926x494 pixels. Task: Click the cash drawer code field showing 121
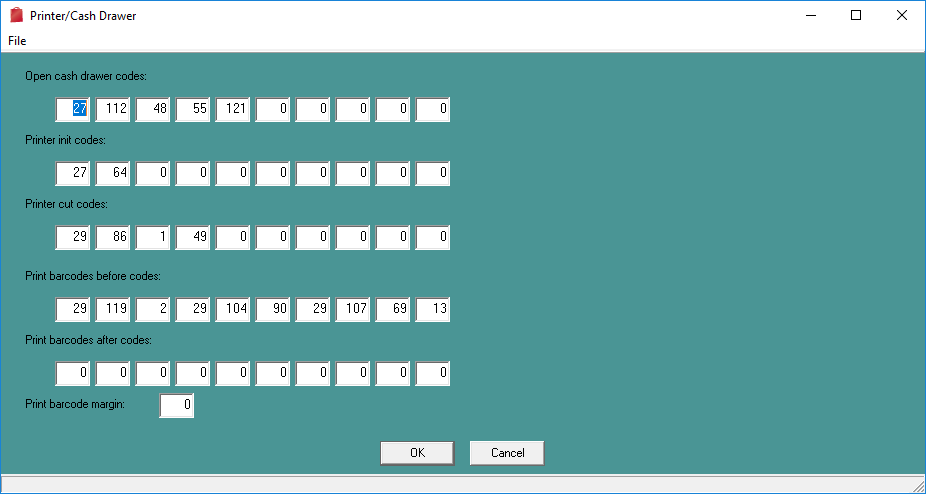(233, 109)
